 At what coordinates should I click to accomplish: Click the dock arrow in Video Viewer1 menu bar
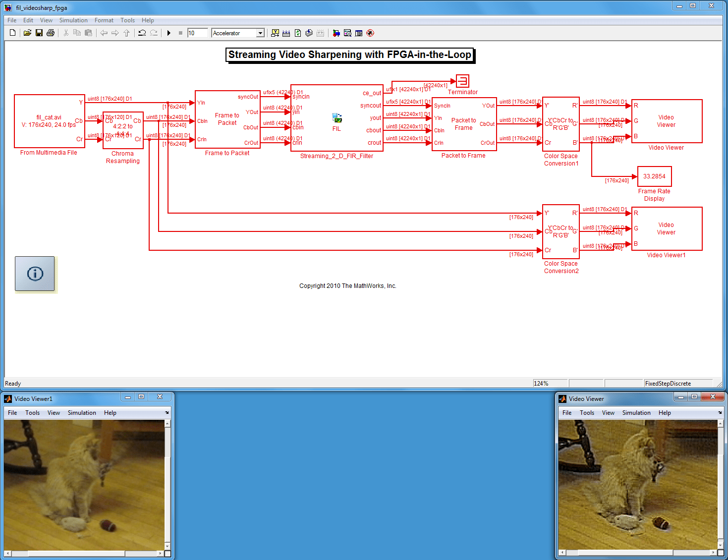[x=167, y=413]
